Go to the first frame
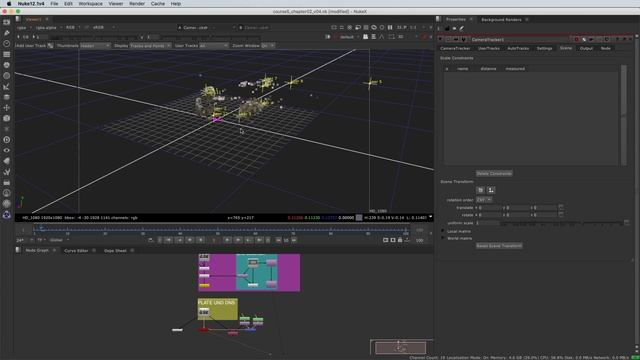The image size is (640, 360). [x=168, y=240]
